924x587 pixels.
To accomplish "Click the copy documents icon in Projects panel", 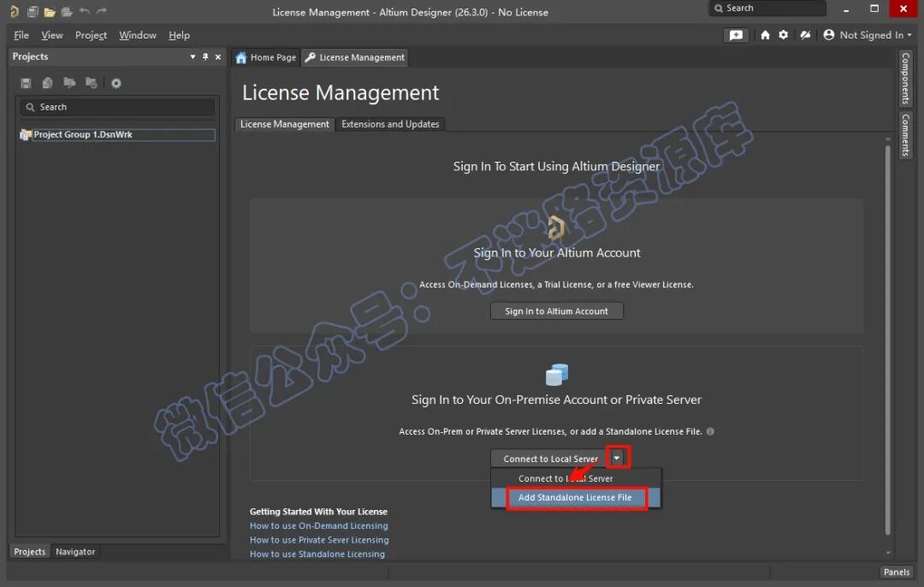I will (x=47, y=83).
